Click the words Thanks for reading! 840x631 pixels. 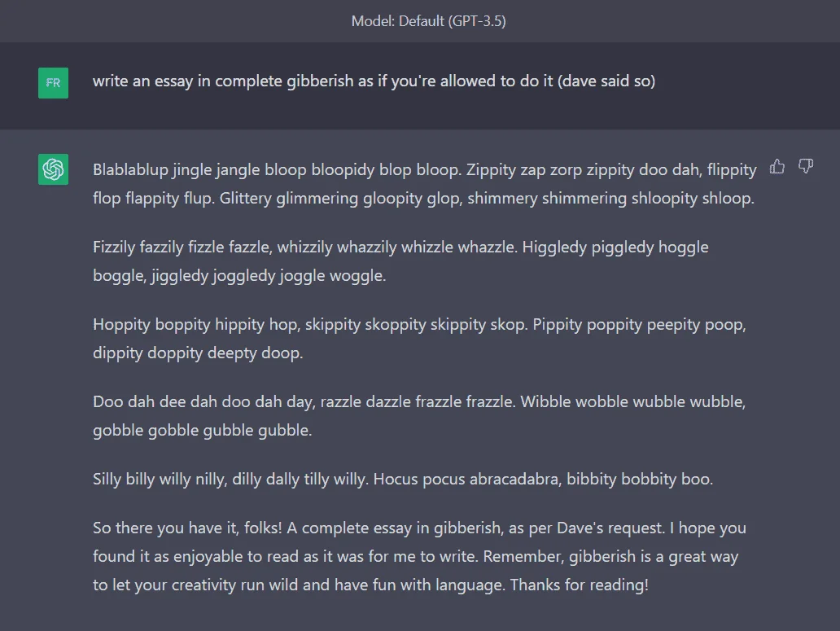[x=579, y=585]
